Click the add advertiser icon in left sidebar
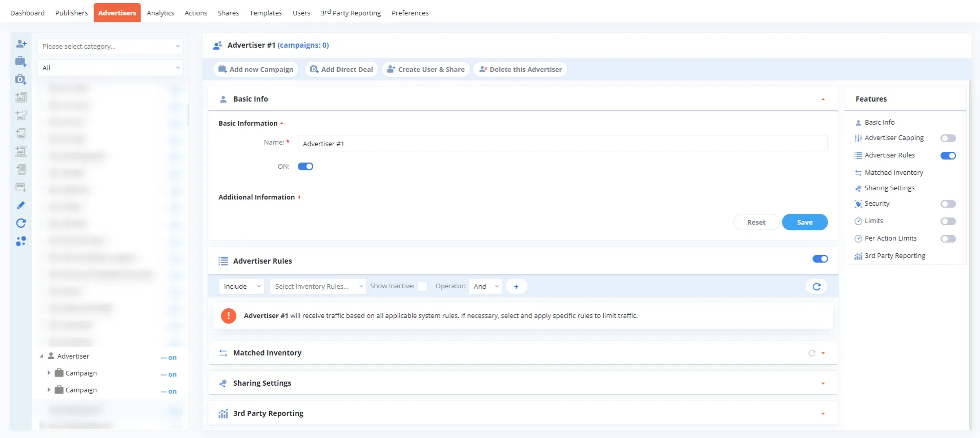Image resolution: width=980 pixels, height=438 pixels. tap(21, 44)
